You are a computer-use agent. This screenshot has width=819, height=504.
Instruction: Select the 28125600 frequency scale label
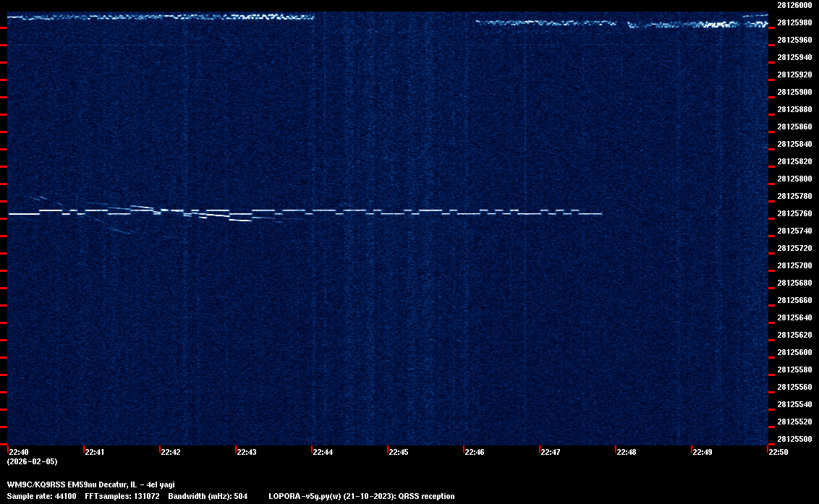coord(794,352)
